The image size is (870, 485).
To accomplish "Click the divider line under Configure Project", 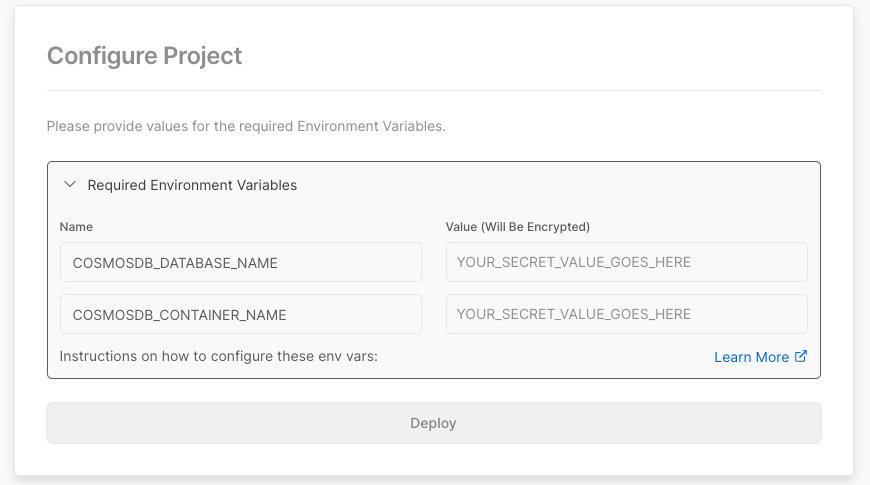I will [434, 91].
